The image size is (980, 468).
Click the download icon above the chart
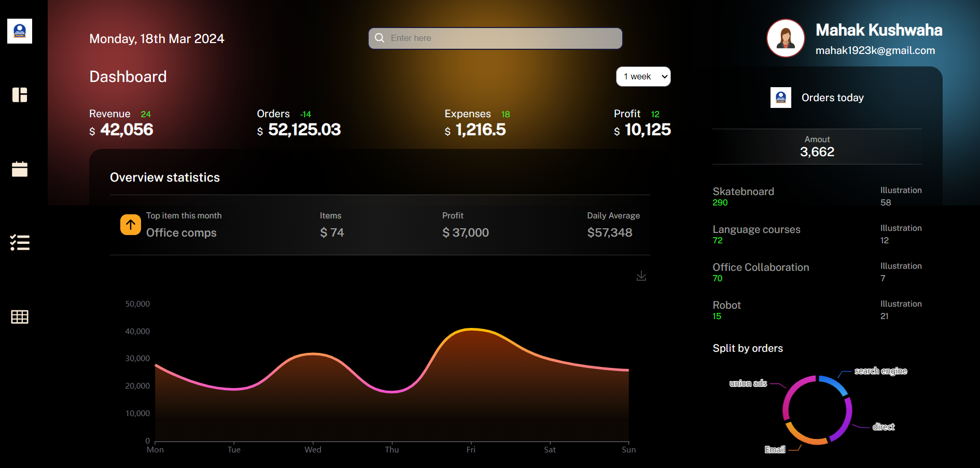click(x=641, y=276)
